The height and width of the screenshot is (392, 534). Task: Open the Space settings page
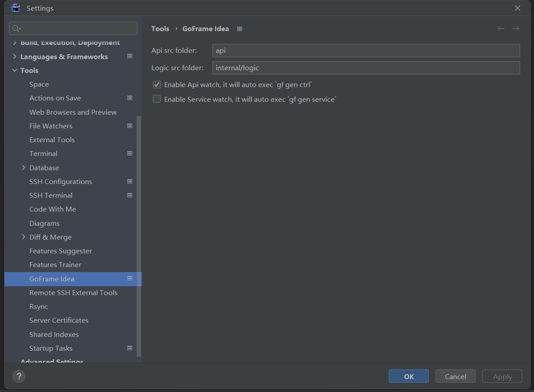(x=39, y=84)
